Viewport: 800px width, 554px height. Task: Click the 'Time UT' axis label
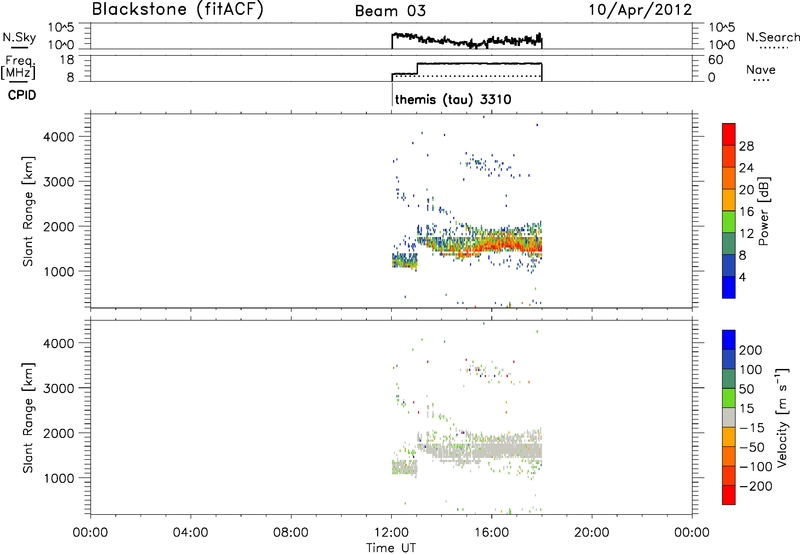tap(391, 547)
